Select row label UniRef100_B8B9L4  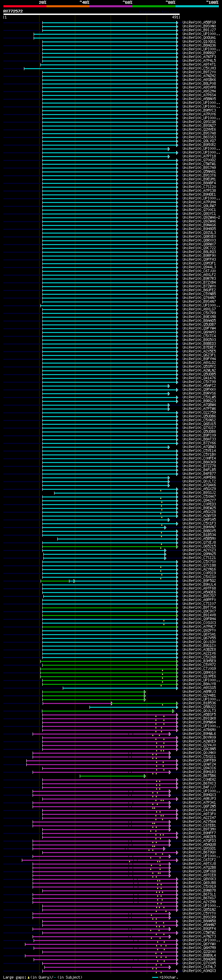click(199, 955)
